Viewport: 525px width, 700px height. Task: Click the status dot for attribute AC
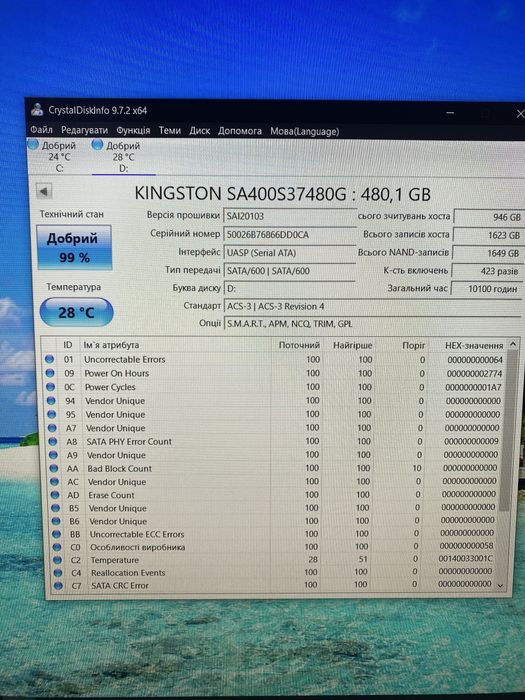(x=54, y=482)
